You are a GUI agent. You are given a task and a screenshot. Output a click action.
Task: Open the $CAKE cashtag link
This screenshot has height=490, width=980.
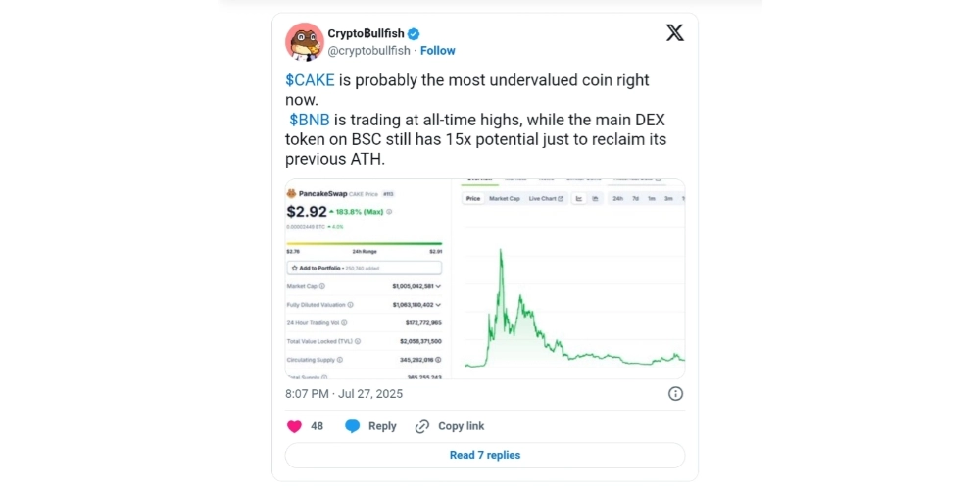310,80
